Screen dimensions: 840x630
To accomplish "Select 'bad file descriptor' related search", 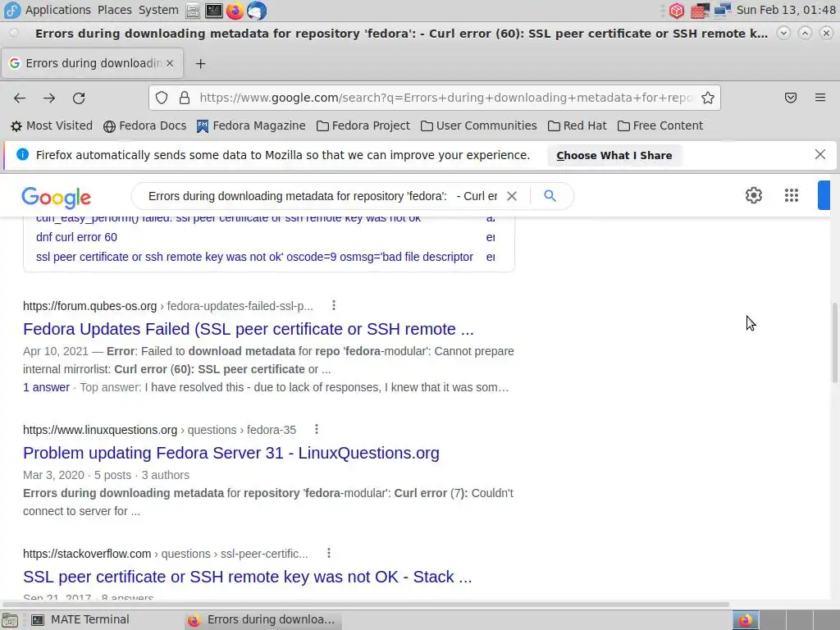I will pyautogui.click(x=254, y=257).
